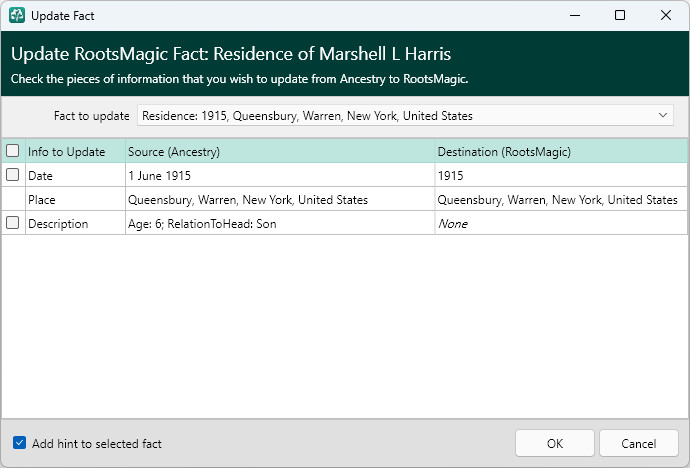Screen dimensions: 690x468
Task: Click the 'Place' row label
Action: click(x=42, y=200)
